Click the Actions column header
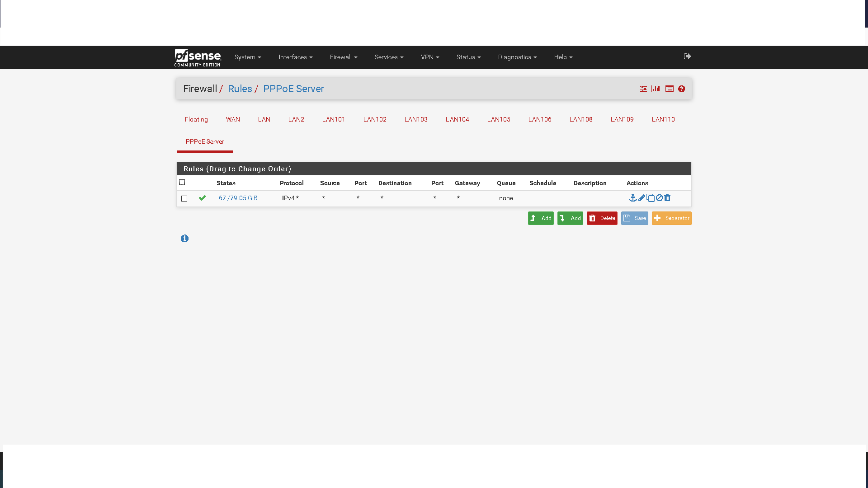Viewport: 868px width, 488px height. click(637, 183)
